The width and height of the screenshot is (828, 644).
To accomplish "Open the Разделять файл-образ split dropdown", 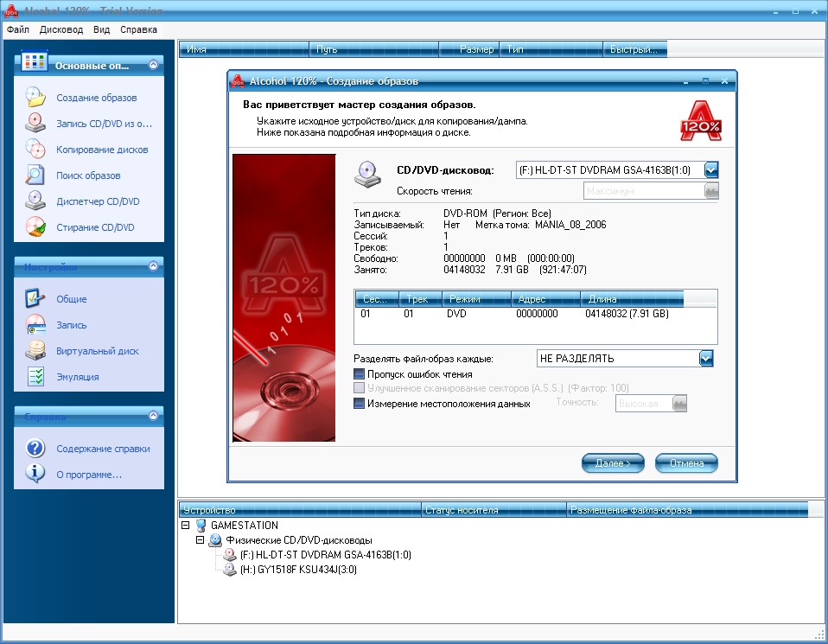I will [706, 358].
